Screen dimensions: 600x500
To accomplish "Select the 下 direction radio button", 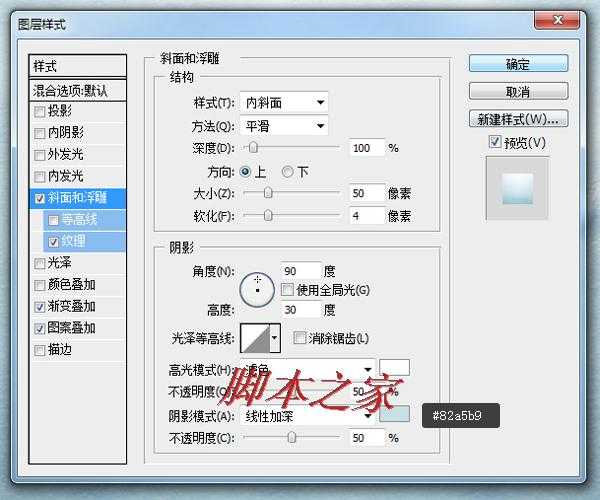I will [x=287, y=172].
